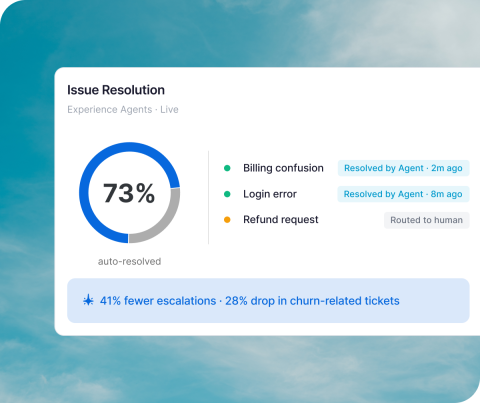Click the green dot beside Billing confusion
The height and width of the screenshot is (403, 480).
[x=227, y=168]
